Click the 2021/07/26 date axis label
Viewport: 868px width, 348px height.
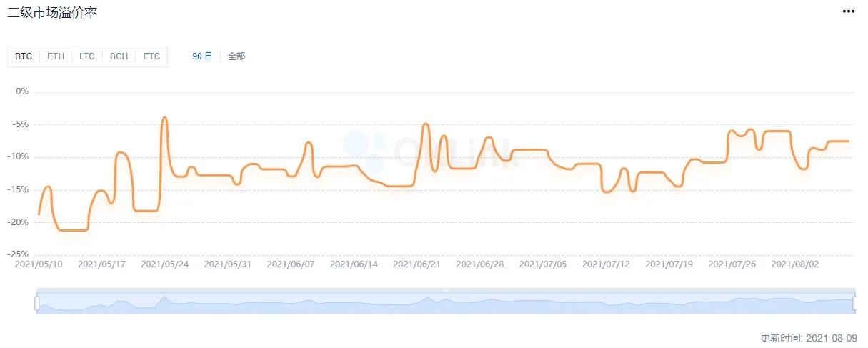click(x=732, y=264)
